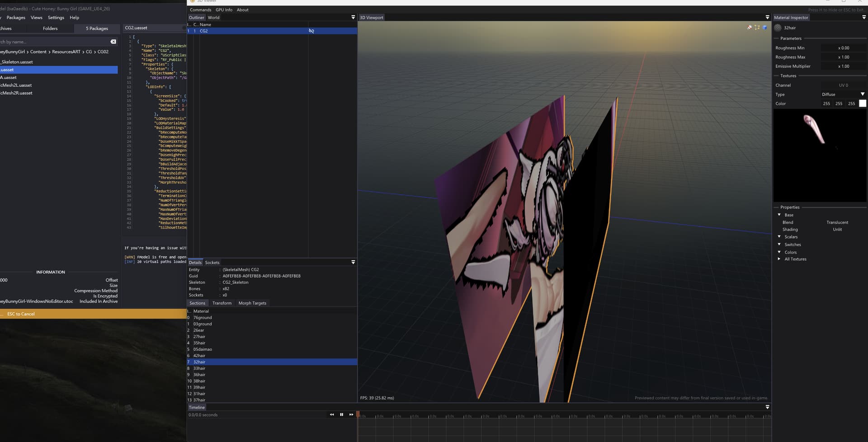Open the texture Type Diffuse dropdown
The width and height of the screenshot is (868, 442).
coord(843,94)
